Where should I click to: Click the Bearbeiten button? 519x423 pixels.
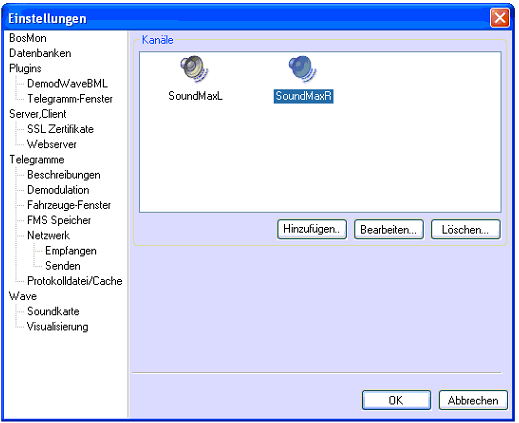click(x=389, y=229)
